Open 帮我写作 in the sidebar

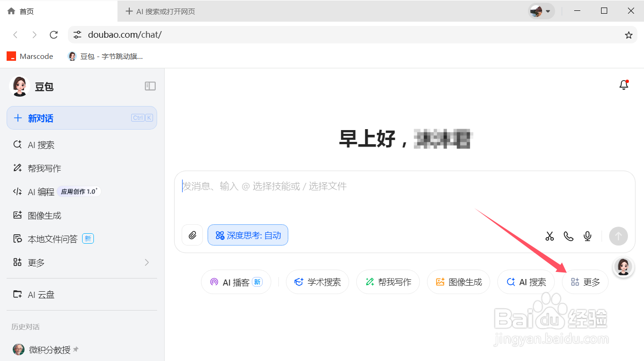point(82,168)
